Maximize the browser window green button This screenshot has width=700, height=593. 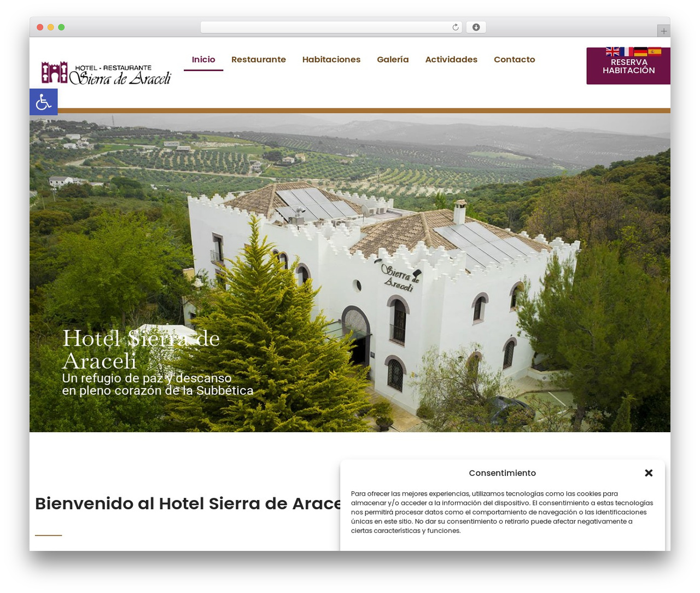tap(61, 27)
